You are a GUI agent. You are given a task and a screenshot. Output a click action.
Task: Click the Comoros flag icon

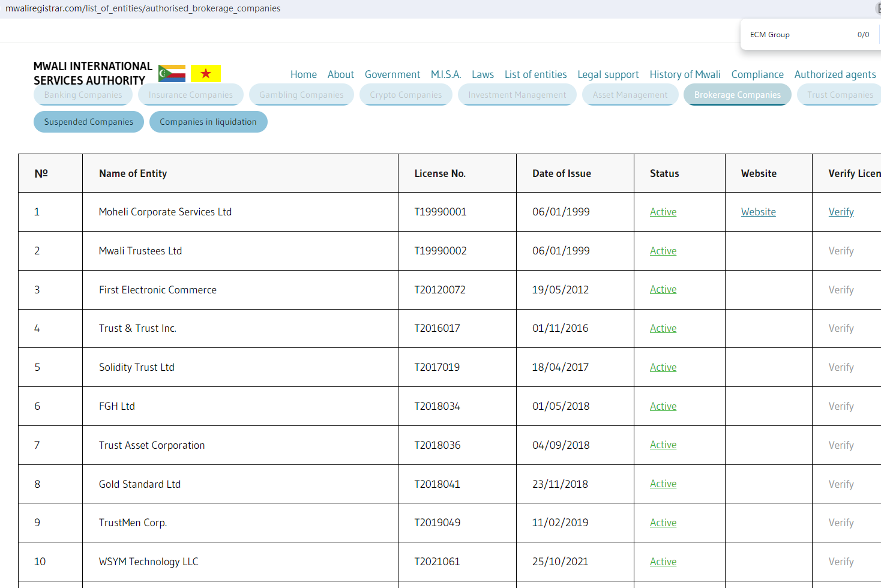point(172,74)
